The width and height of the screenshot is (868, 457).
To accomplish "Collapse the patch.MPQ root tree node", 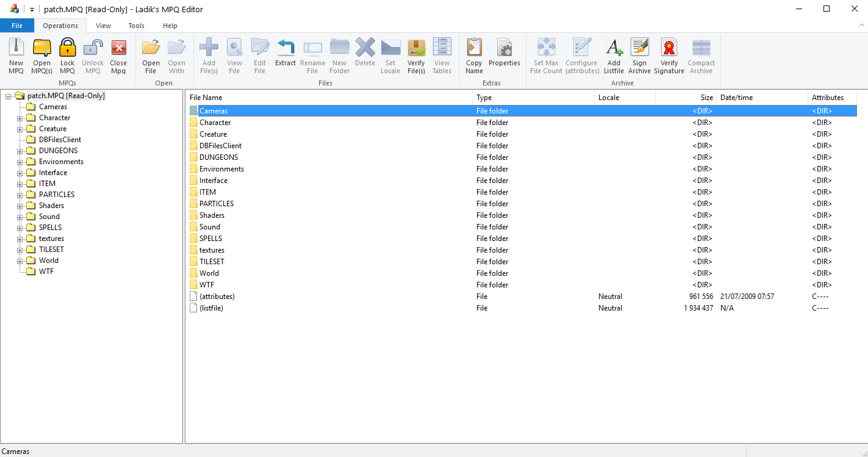I will point(9,96).
